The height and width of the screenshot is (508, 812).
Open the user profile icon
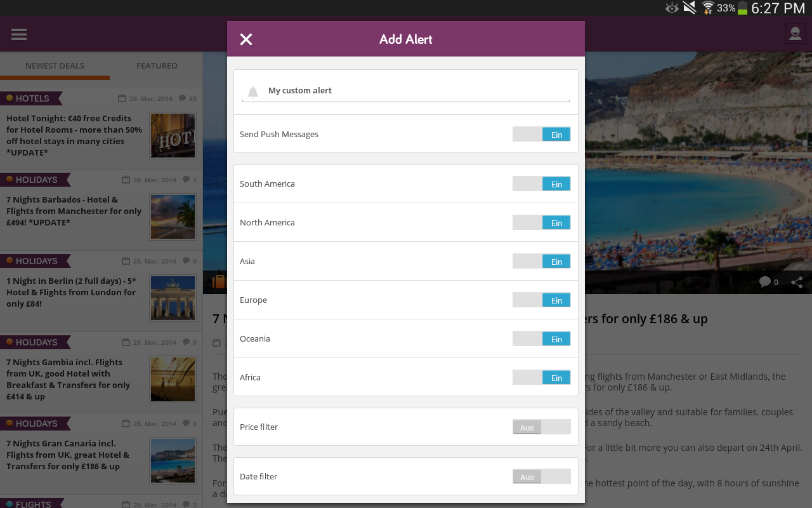point(795,34)
